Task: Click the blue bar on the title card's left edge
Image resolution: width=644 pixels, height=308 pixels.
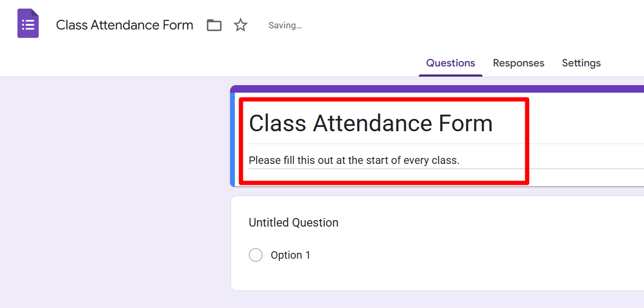Action: pos(233,139)
